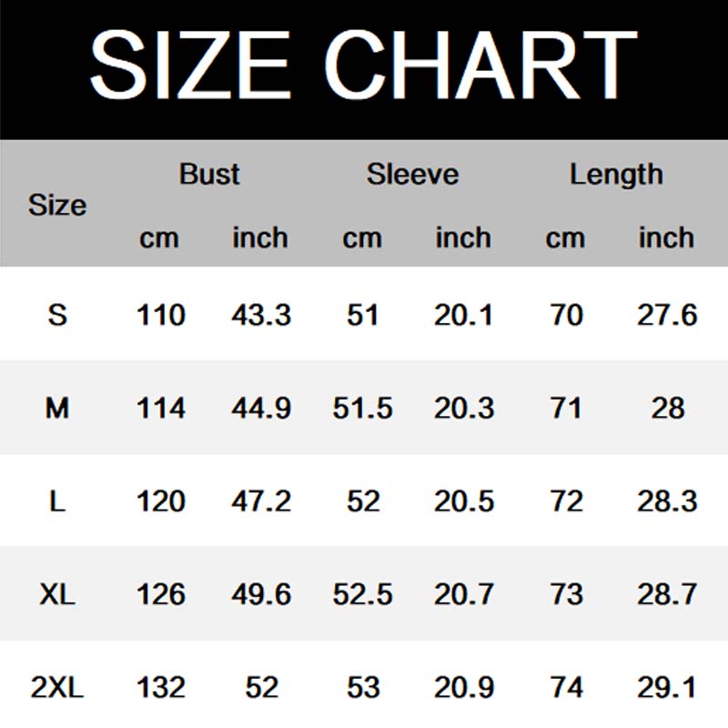Click bust value 126 for XL
This screenshot has width=728, height=728.
pyautogui.click(x=160, y=595)
